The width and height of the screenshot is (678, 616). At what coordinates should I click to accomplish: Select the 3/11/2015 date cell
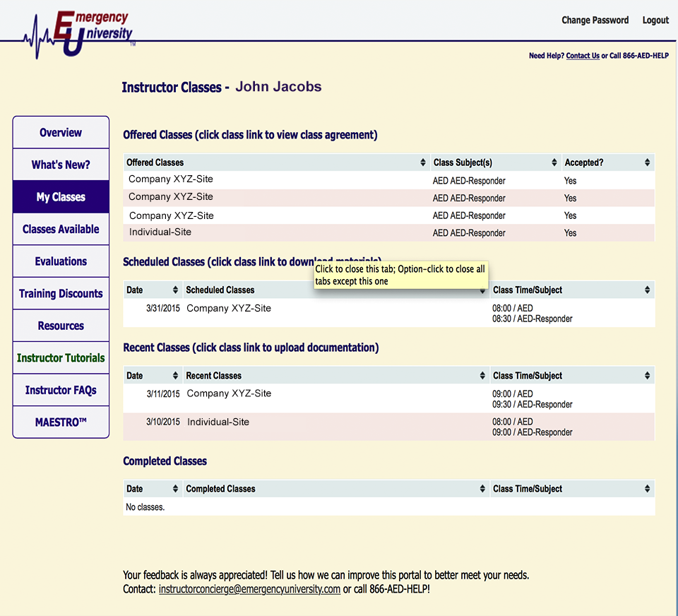tap(163, 393)
